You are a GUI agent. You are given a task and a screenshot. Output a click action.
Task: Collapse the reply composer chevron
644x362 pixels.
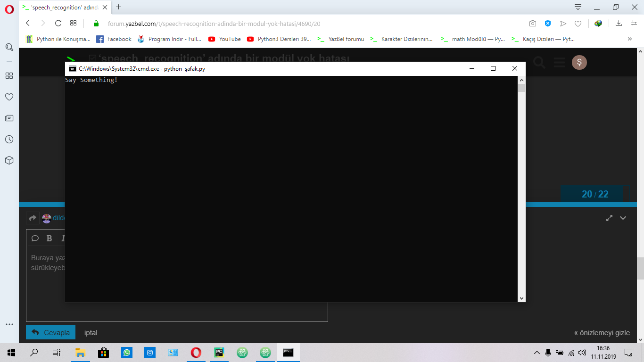tap(623, 218)
